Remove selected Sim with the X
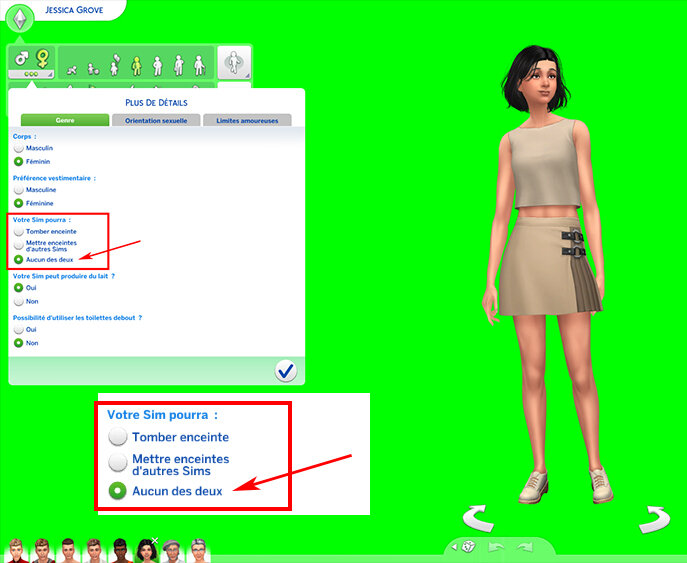Image resolution: width=687 pixels, height=563 pixels. [x=155, y=541]
